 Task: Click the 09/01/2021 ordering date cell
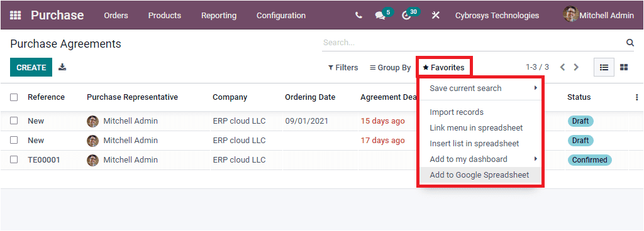tap(306, 121)
